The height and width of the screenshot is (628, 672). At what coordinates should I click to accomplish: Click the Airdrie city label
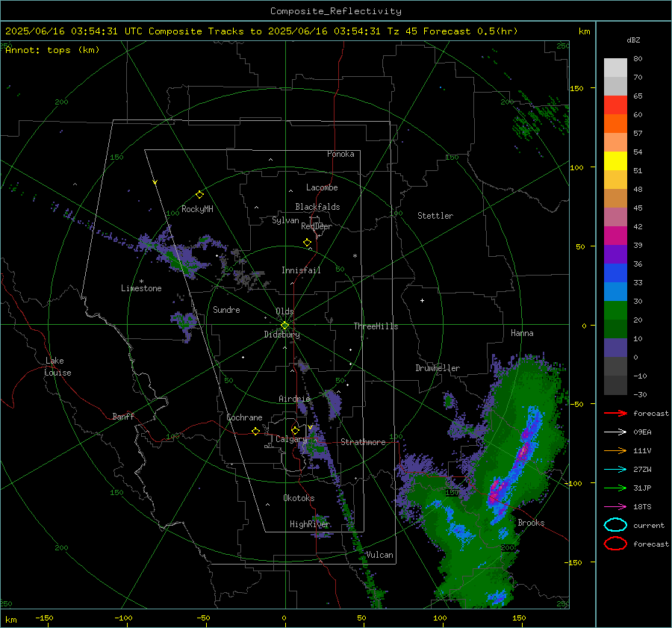coord(294,399)
